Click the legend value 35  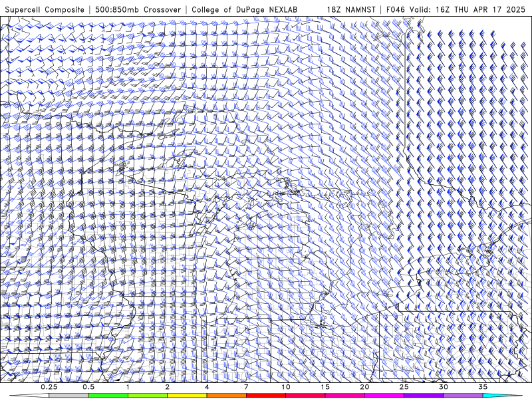point(483,387)
